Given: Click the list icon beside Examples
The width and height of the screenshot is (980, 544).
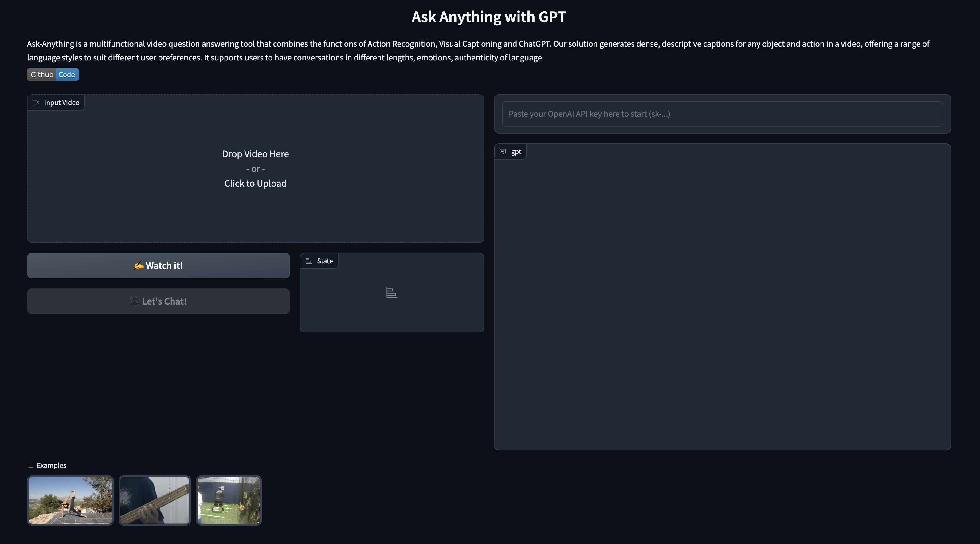Looking at the screenshot, I should pyautogui.click(x=31, y=465).
